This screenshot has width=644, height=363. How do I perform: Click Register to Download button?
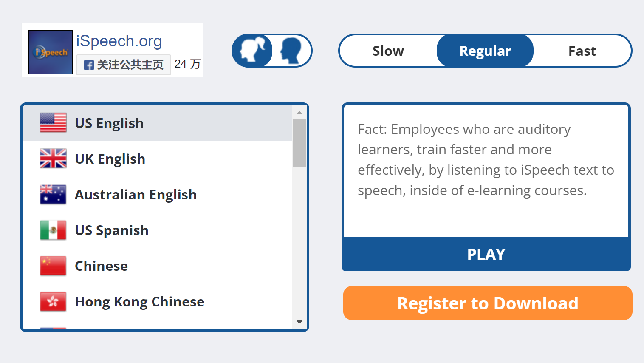tap(487, 303)
